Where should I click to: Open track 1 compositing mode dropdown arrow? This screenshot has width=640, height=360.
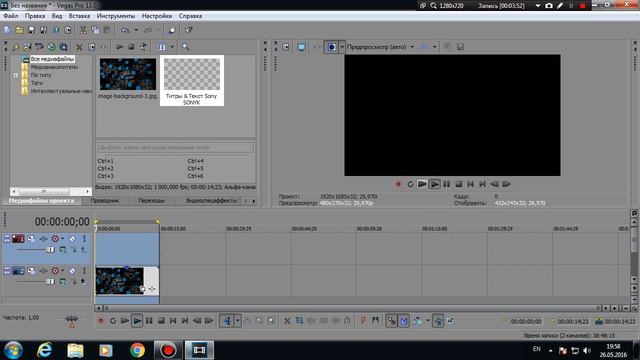(x=62, y=239)
